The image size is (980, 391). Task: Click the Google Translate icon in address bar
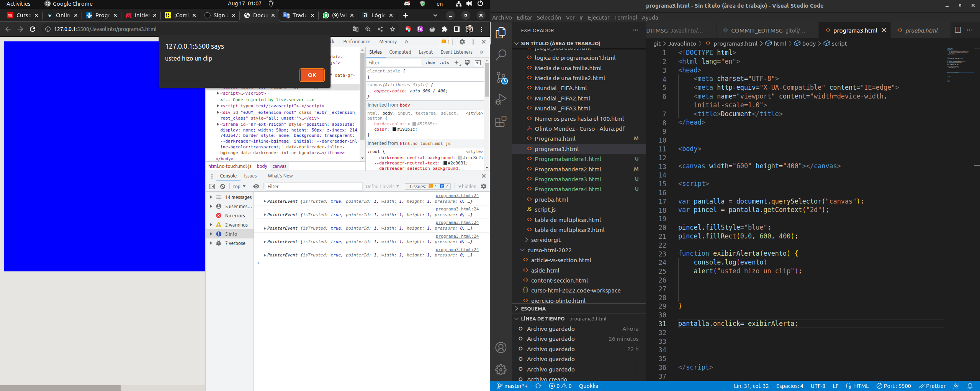356,29
